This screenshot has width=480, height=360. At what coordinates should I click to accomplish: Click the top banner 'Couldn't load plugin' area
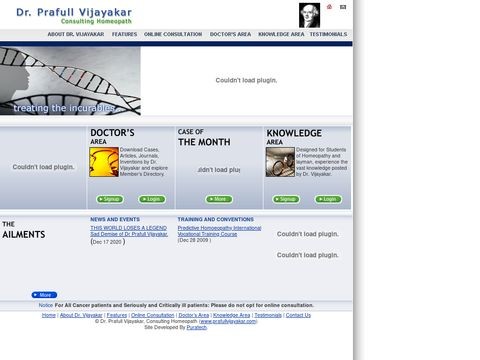(246, 80)
